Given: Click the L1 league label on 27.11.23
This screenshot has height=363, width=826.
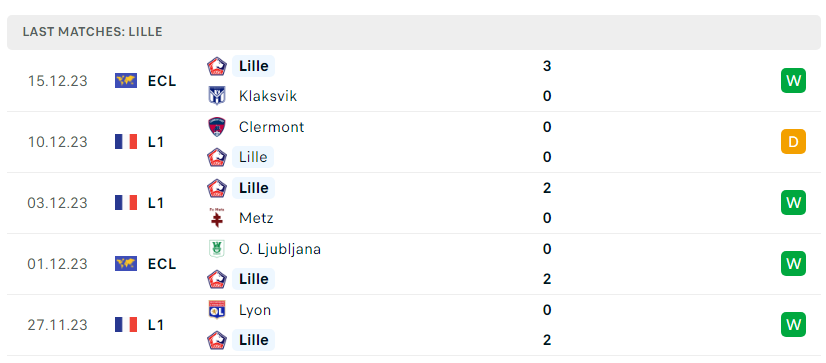Looking at the screenshot, I should 155,325.
